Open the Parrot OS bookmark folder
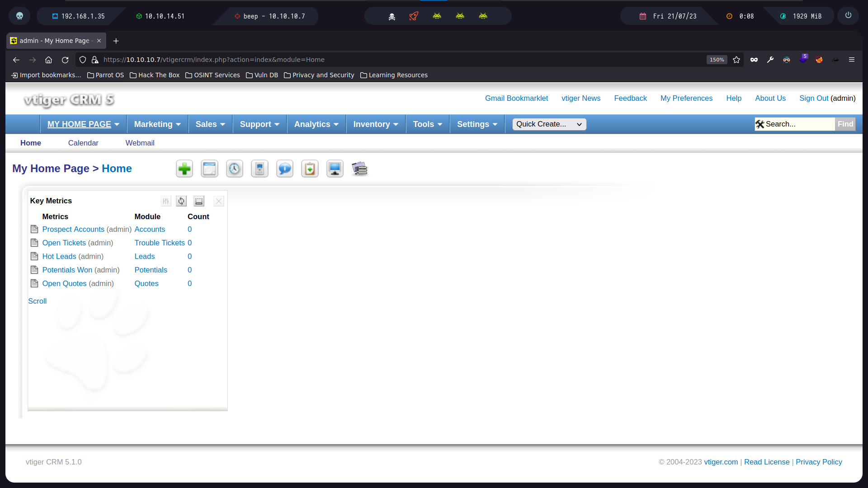The image size is (868, 488). point(105,75)
